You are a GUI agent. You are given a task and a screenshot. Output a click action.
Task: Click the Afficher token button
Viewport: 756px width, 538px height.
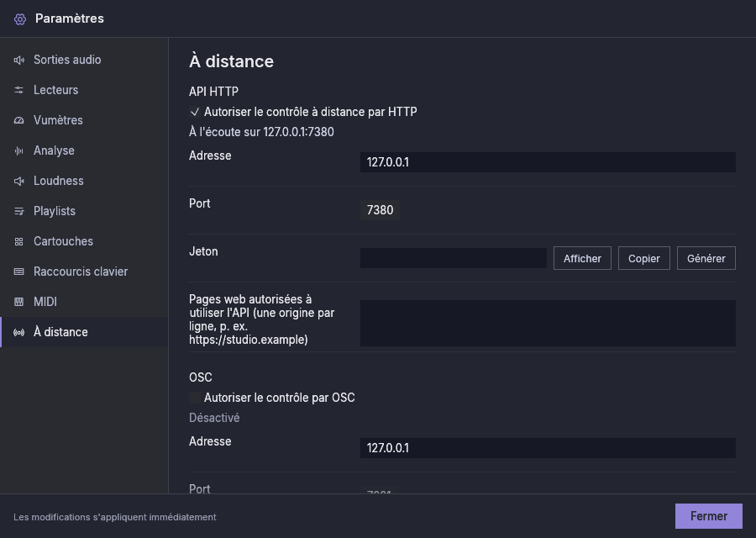[x=582, y=259]
